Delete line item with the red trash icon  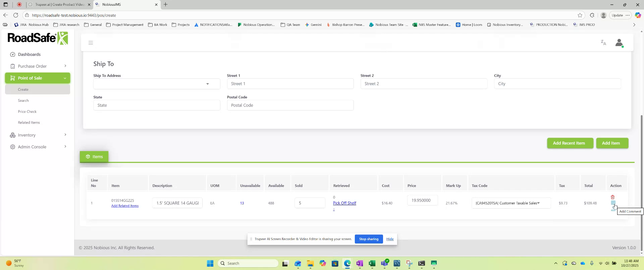click(x=612, y=197)
